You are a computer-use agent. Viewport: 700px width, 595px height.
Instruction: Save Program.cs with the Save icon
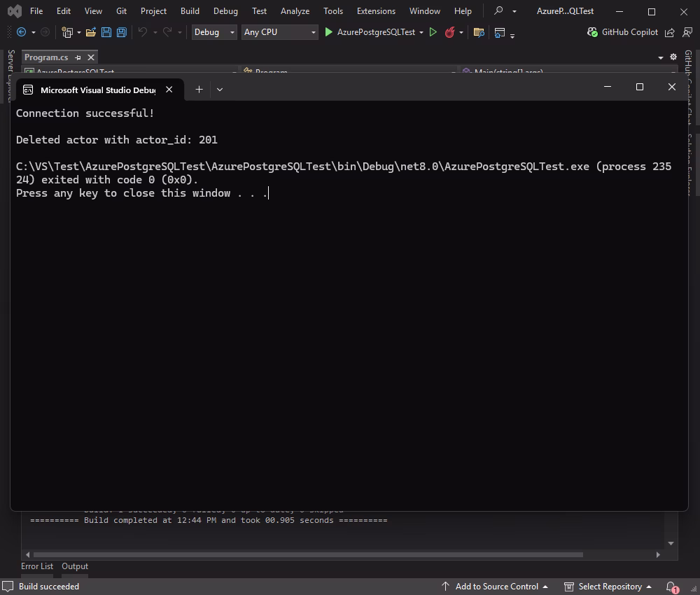pos(106,31)
